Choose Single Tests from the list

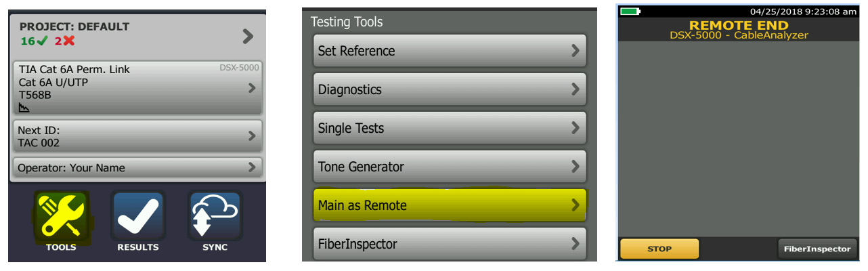click(x=450, y=128)
